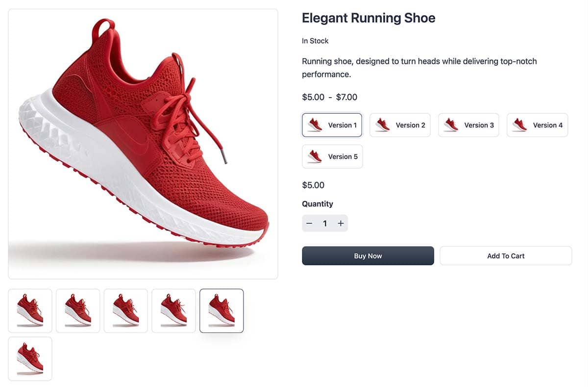
Task: Click the shoe icon on Version 4
Action: [x=519, y=125]
